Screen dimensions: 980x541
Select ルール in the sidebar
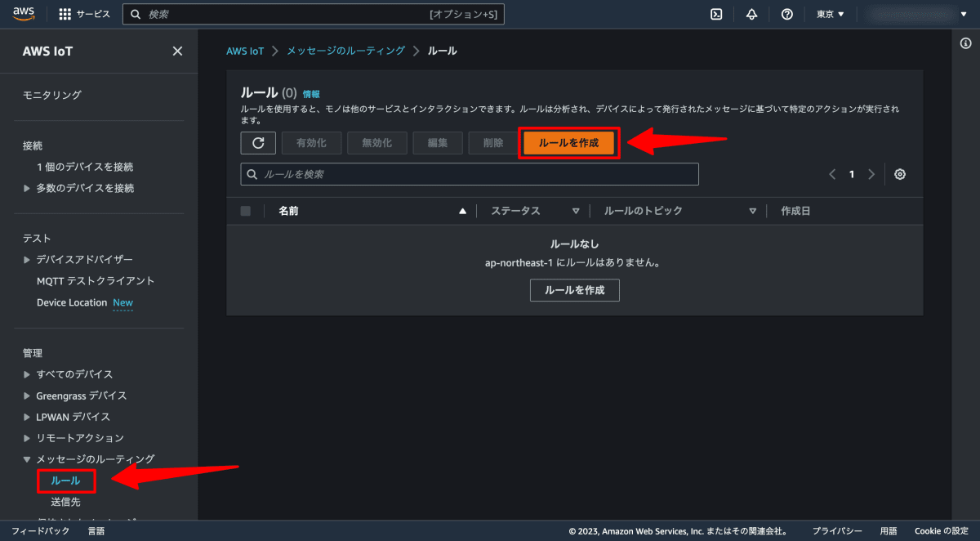click(65, 481)
